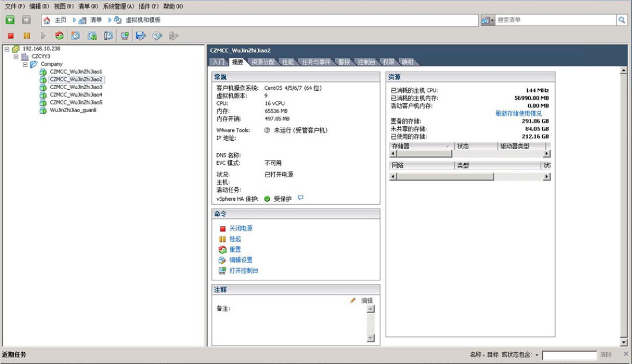Click the green back navigation arrow
632x364 pixels.
pos(10,20)
